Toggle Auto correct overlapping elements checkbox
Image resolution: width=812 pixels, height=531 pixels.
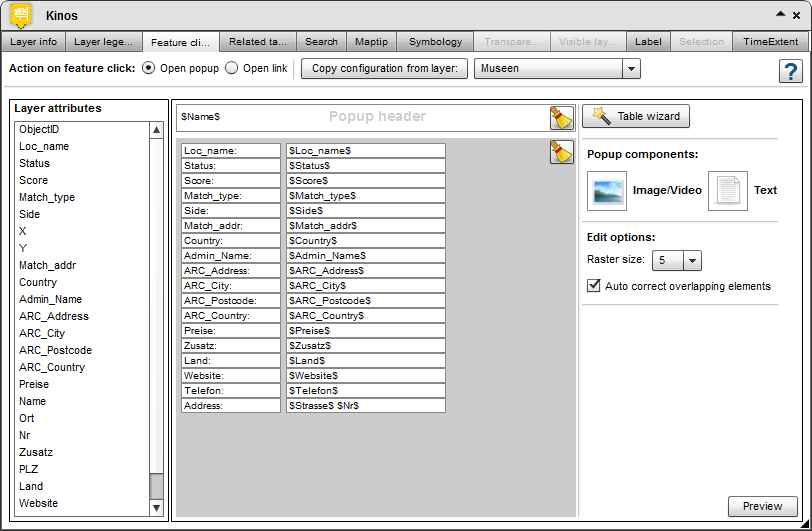pyautogui.click(x=593, y=285)
